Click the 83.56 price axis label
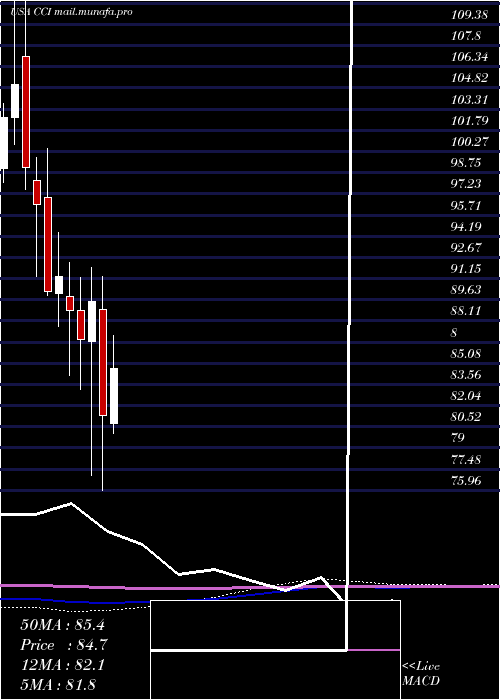 point(466,374)
